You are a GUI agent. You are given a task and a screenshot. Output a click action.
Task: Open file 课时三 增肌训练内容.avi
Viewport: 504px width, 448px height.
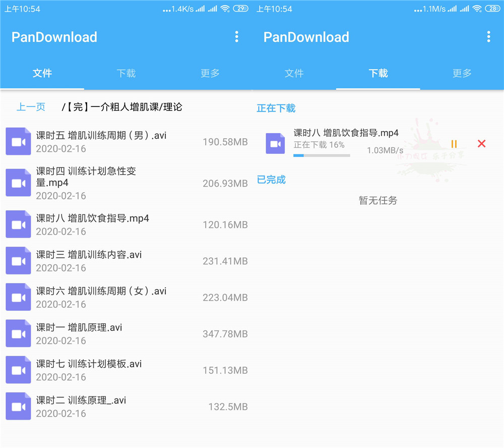127,261
